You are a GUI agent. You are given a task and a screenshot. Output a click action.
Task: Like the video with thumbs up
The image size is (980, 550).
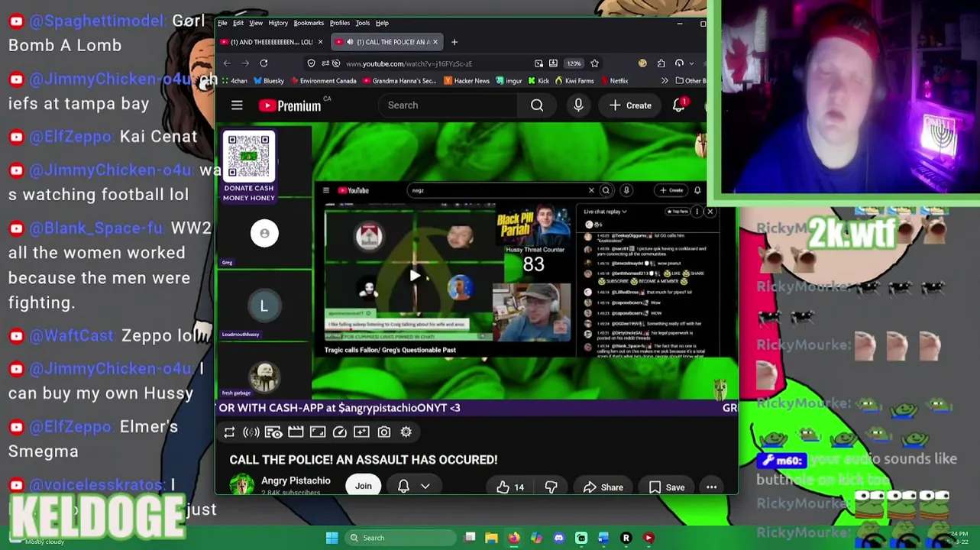point(511,487)
